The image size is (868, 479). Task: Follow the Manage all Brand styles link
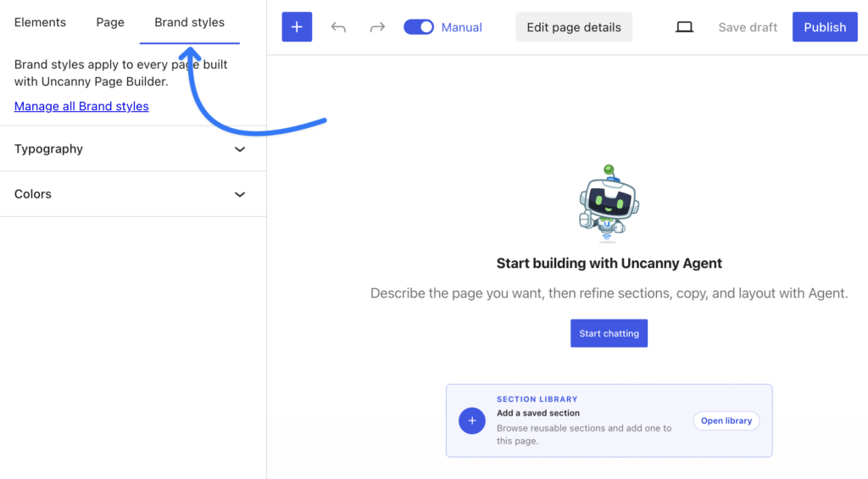(x=81, y=106)
